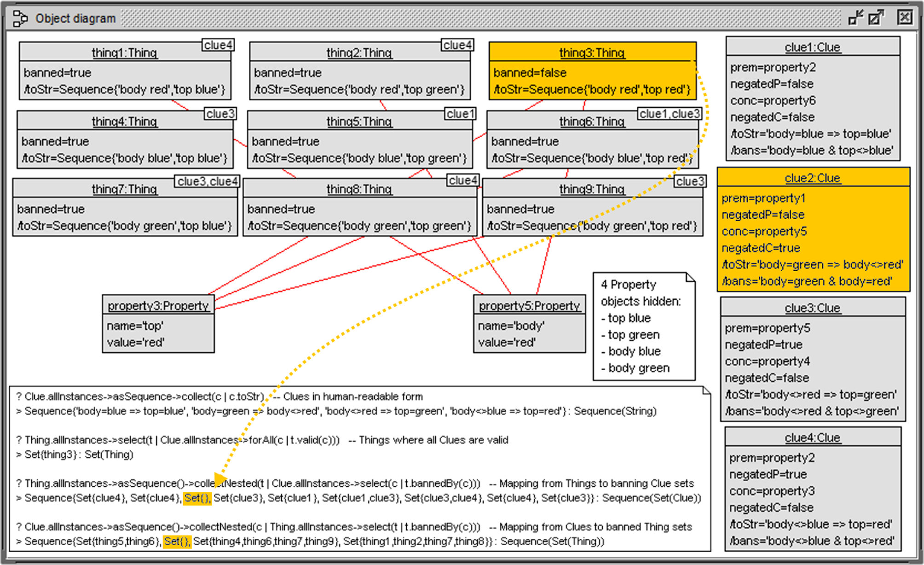This screenshot has height=565, width=924.
Task: Click the Set{thing3} query result text
Action: 51,454
